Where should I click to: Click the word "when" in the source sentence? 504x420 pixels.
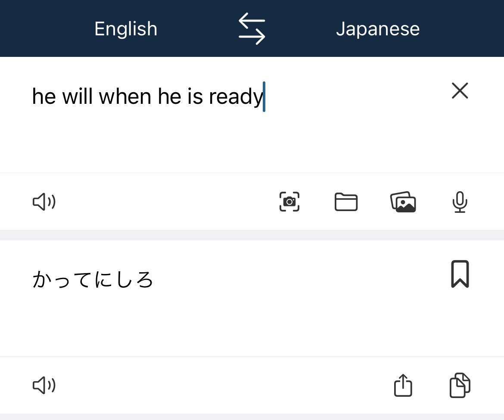pyautogui.click(x=125, y=96)
